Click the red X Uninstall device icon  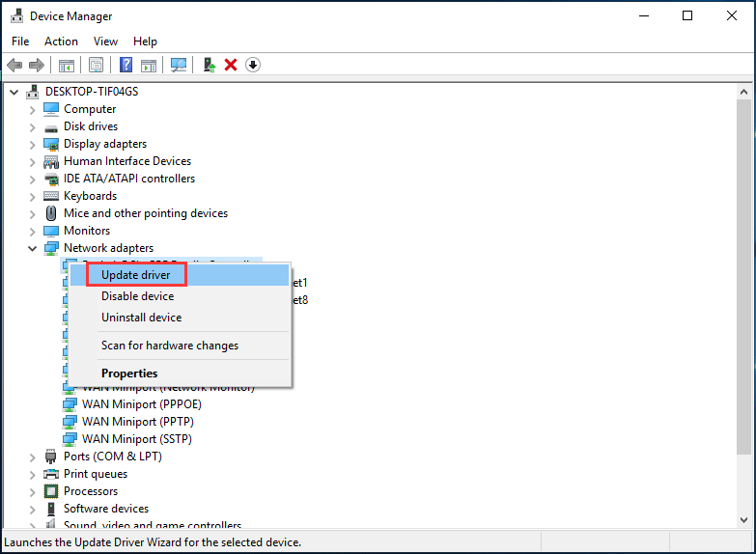click(231, 65)
